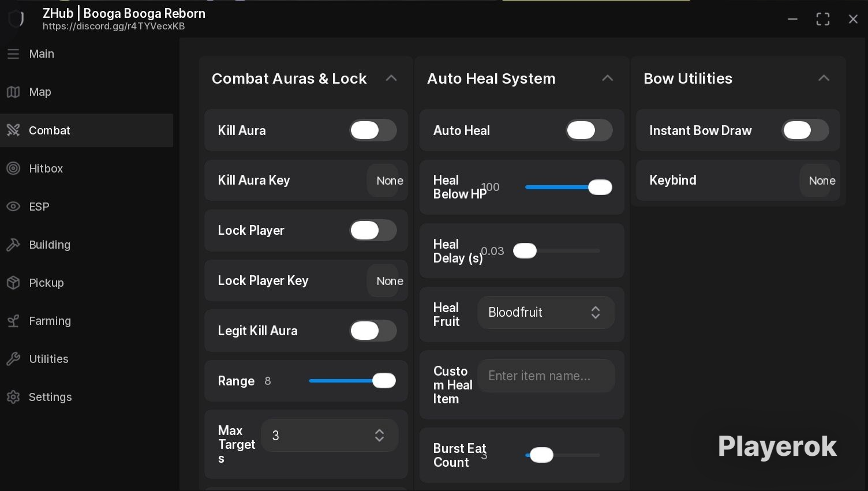Click the crossed swords Combat icon
This screenshot has height=491, width=868.
click(13, 130)
